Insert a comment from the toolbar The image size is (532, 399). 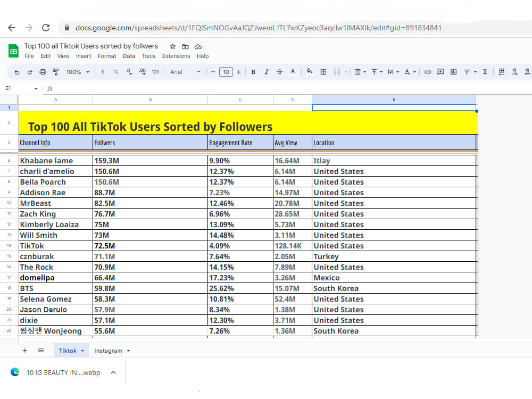(440, 71)
